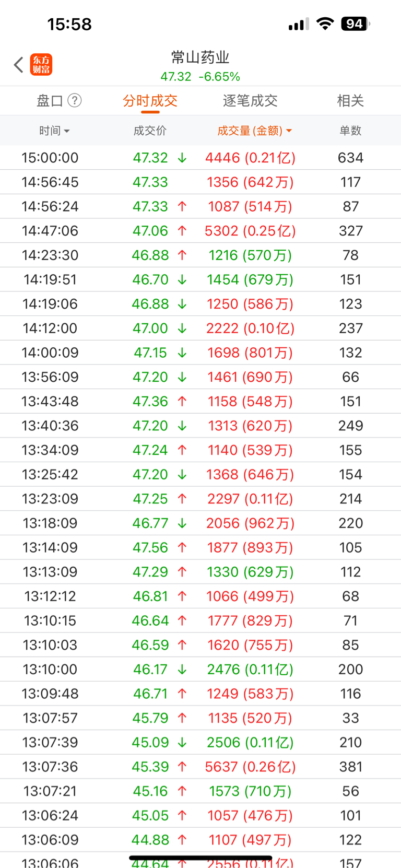Tap the up arrow in 14:47:06 row
Viewport: 401px width, 868px height.
(182, 231)
